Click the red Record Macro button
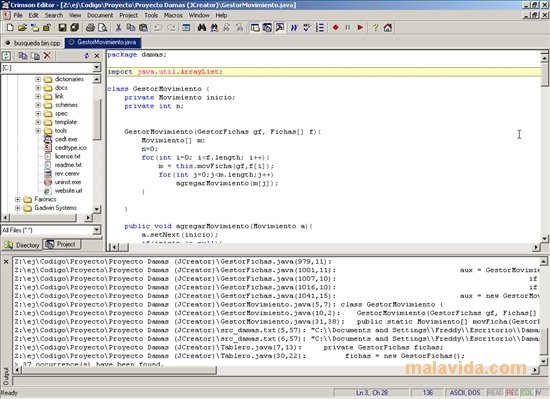This screenshot has width=550, height=399. pos(335,27)
